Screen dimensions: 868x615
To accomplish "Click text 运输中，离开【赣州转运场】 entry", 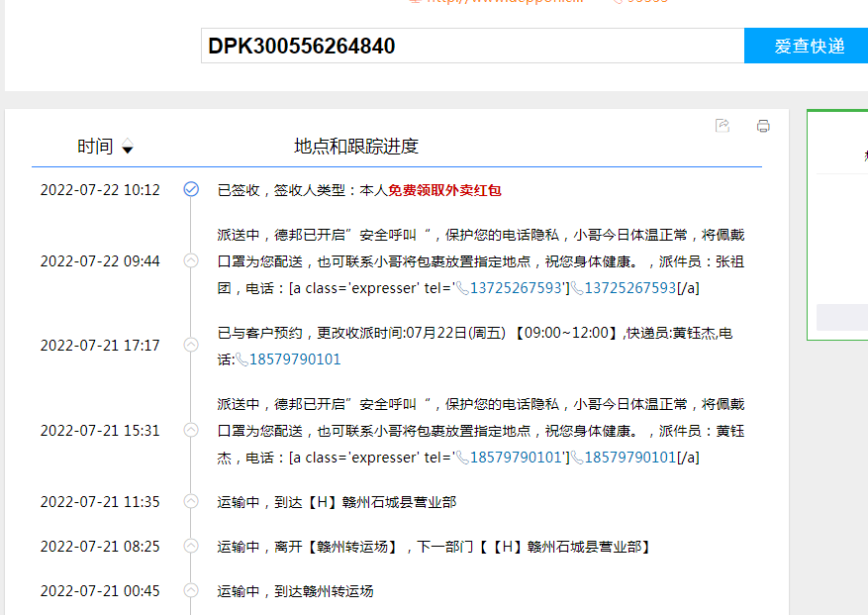I will 433,547.
